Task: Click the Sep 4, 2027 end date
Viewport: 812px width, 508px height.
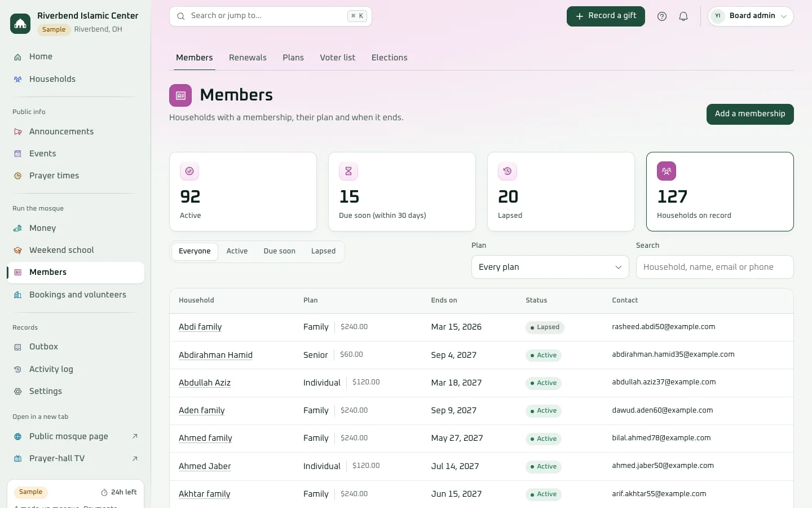Action: click(453, 355)
